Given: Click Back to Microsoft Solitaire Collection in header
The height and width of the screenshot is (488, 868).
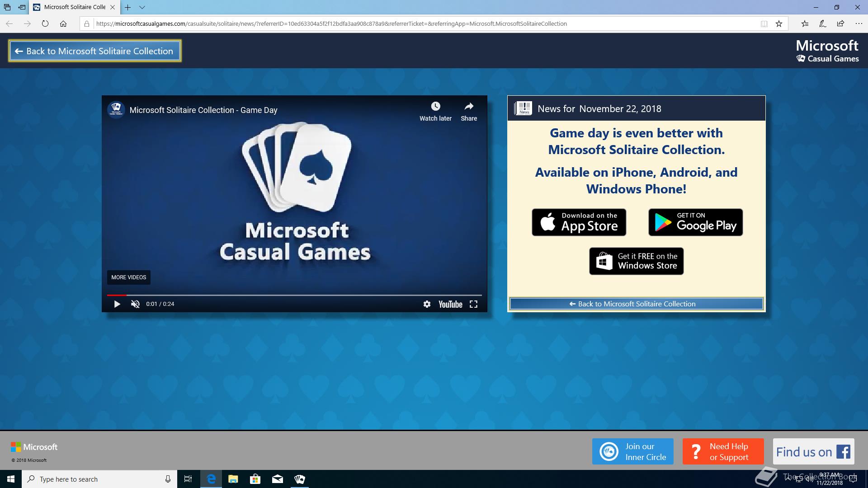Looking at the screenshot, I should 95,51.
